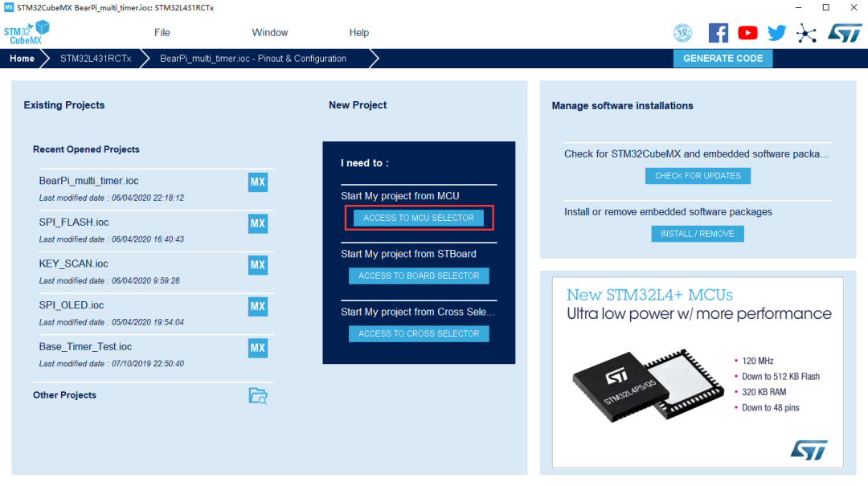Image resolution: width=868 pixels, height=486 pixels.
Task: Open Pinout & Configuration breadcrumb
Action: tap(253, 59)
